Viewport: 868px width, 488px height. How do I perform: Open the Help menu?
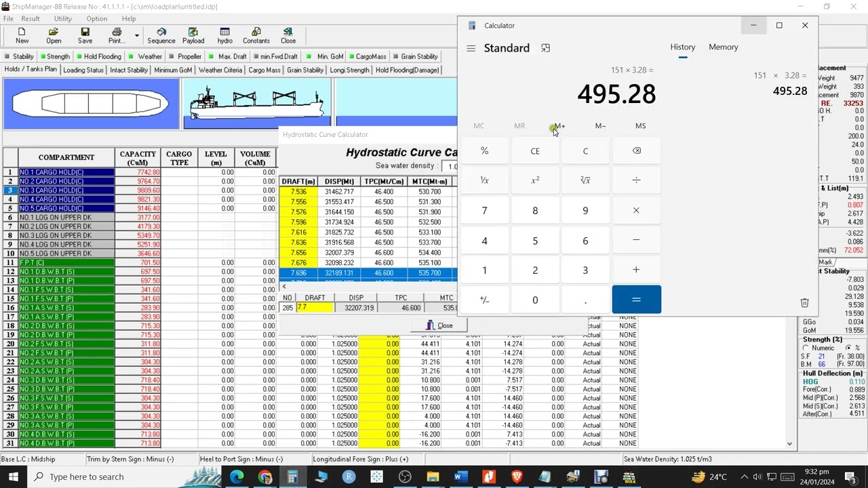(x=129, y=18)
